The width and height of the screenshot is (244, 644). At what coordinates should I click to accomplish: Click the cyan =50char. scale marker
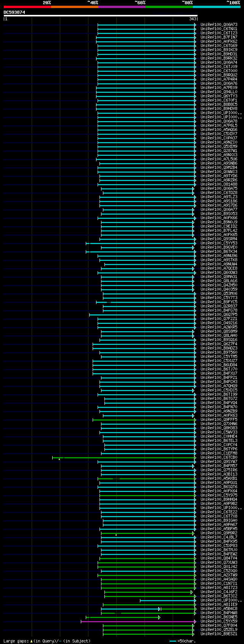point(173,641)
